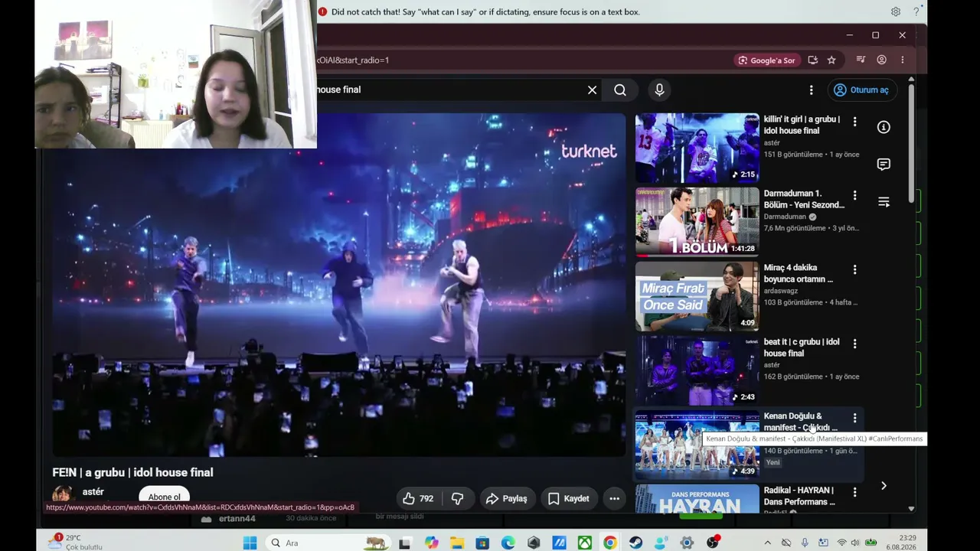This screenshot has height=551, width=980.
Task: Bookmark this page with the star icon
Action: pos(831,60)
